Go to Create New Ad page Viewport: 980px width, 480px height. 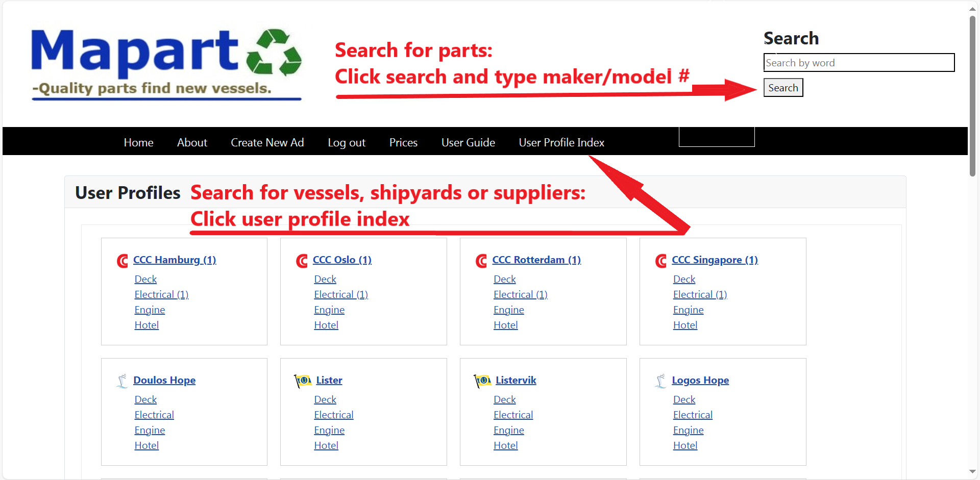click(x=267, y=143)
